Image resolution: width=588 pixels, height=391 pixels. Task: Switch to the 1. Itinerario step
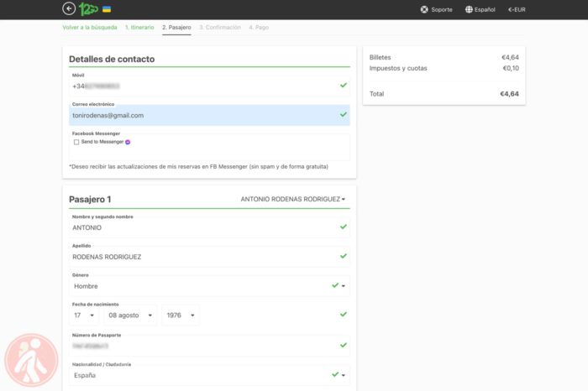point(139,28)
